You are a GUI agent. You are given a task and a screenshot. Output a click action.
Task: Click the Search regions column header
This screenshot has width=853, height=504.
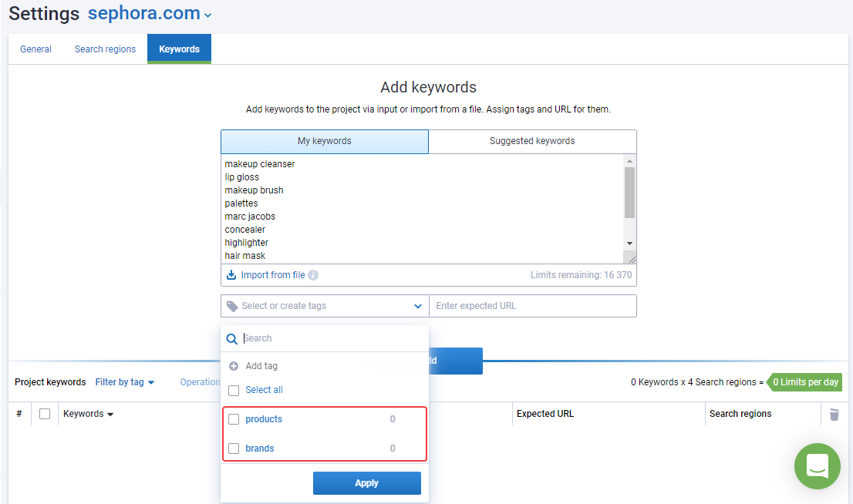pos(740,414)
